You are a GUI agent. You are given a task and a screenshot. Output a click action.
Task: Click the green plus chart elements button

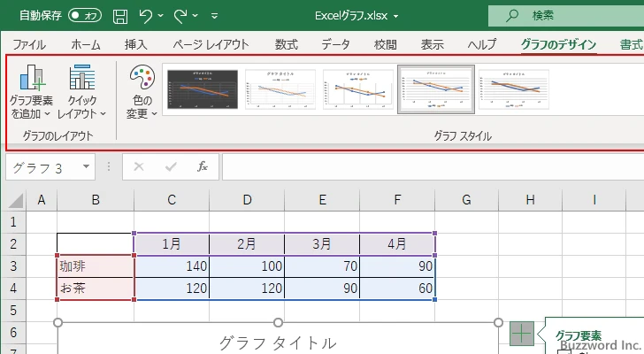522,334
